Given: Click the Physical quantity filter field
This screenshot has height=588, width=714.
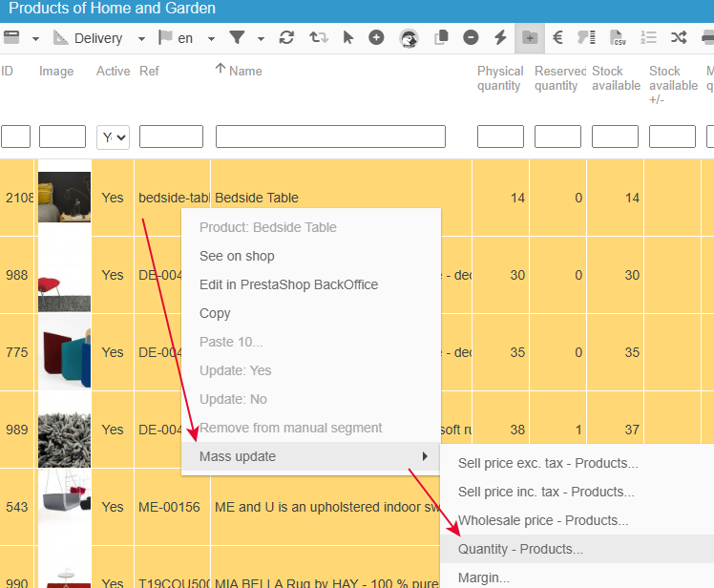Looking at the screenshot, I should 500,136.
